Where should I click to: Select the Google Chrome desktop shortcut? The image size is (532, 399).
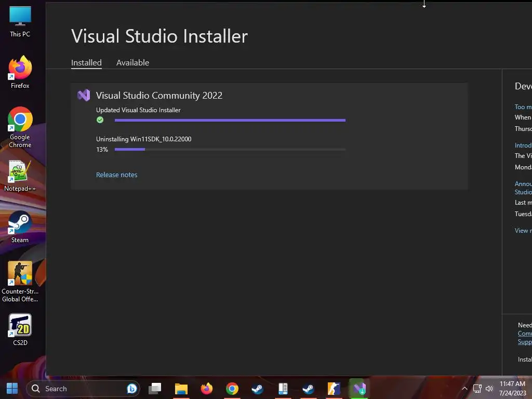[20, 128]
